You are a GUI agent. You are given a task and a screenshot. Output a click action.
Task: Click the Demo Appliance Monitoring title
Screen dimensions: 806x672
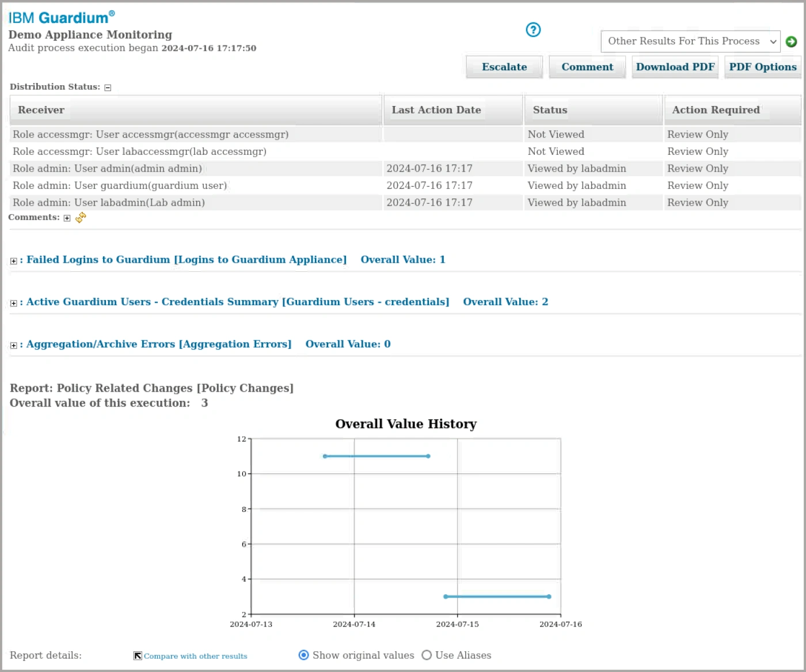click(90, 35)
